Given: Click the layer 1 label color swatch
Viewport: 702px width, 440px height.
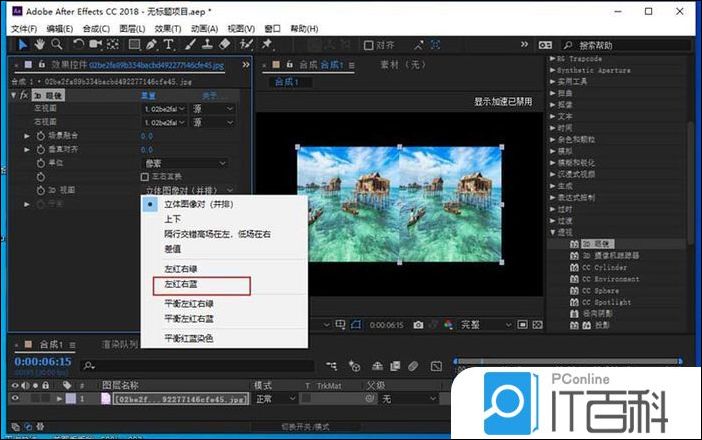Looking at the screenshot, I should [70, 399].
